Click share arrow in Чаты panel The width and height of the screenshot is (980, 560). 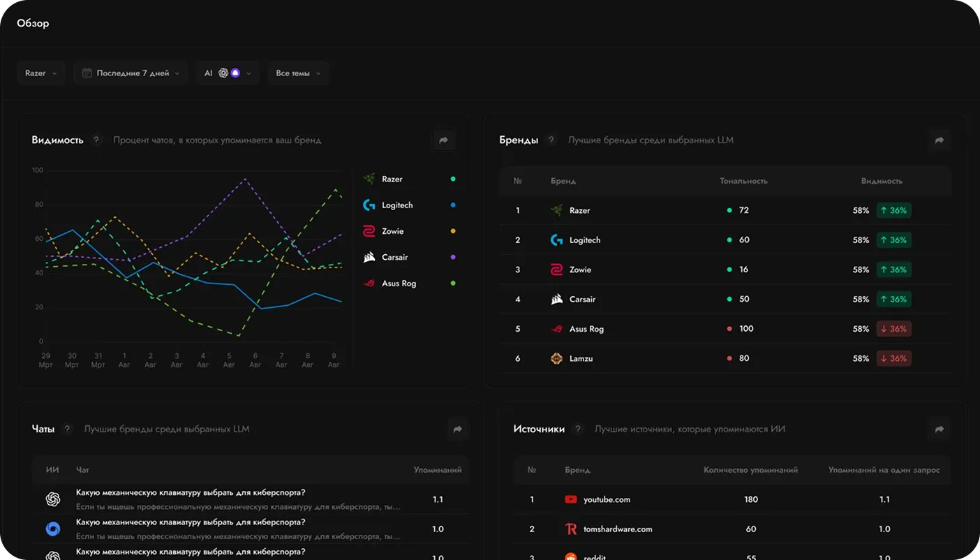click(x=458, y=429)
